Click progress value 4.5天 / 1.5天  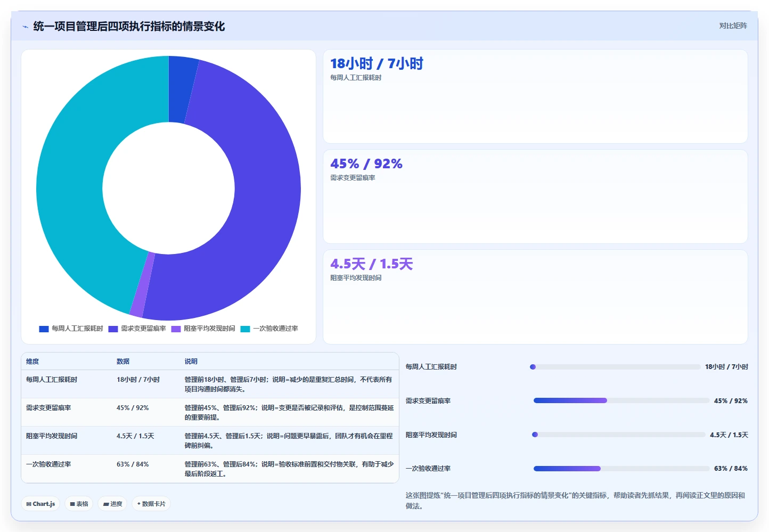coord(729,435)
